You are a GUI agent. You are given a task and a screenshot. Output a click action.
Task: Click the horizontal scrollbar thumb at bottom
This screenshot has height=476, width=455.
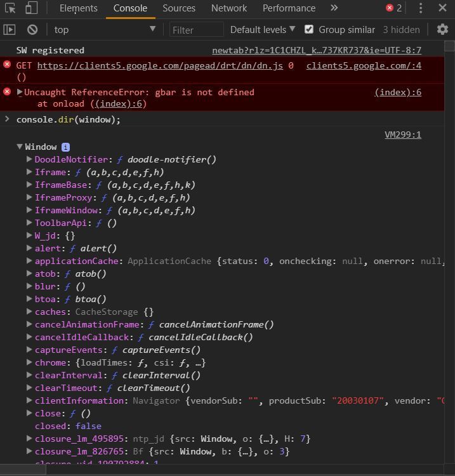(x=23, y=470)
